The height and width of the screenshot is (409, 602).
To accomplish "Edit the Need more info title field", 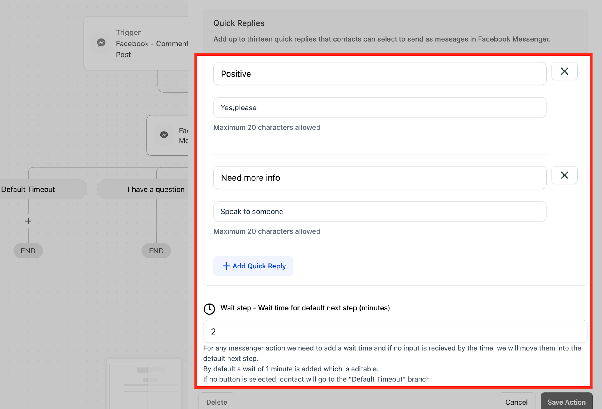I will click(x=380, y=178).
